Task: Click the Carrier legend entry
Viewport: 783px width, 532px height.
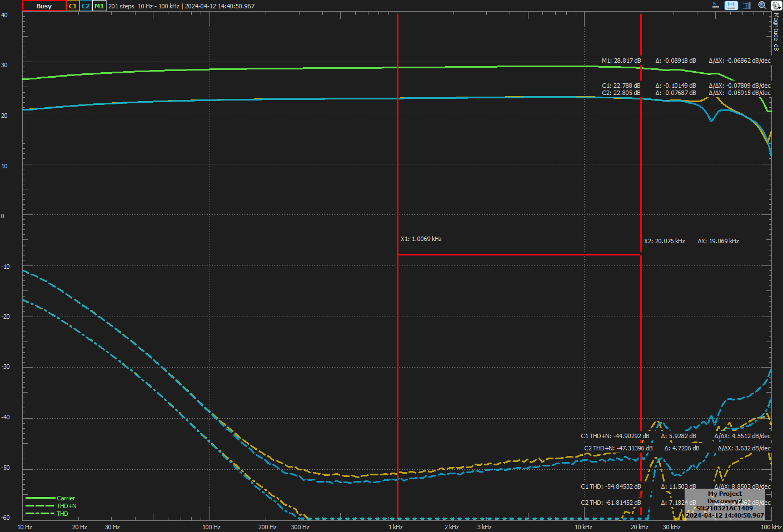Action: tap(50, 498)
